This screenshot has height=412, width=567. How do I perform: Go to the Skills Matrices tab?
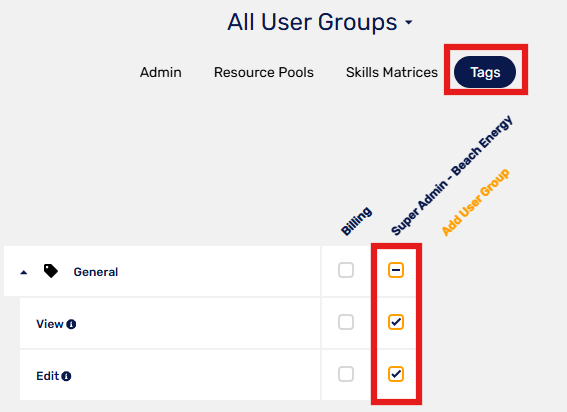click(392, 72)
